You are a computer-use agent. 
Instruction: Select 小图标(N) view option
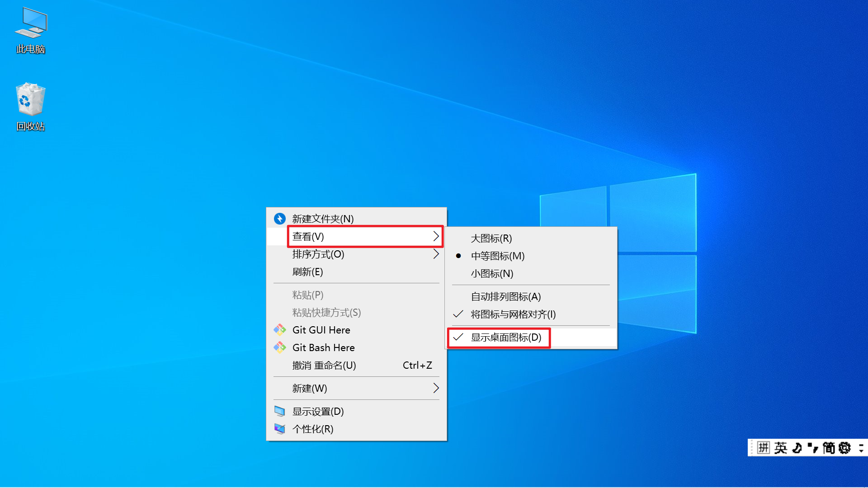click(532, 273)
